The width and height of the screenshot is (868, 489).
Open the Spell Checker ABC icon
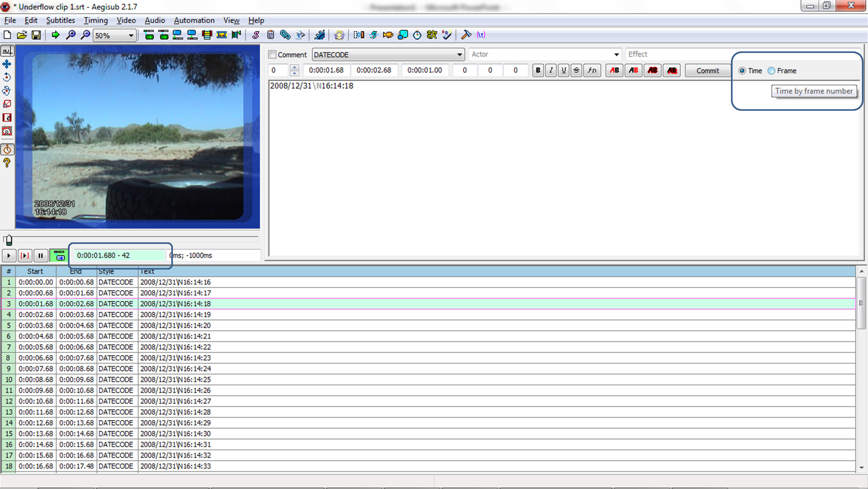[x=447, y=35]
